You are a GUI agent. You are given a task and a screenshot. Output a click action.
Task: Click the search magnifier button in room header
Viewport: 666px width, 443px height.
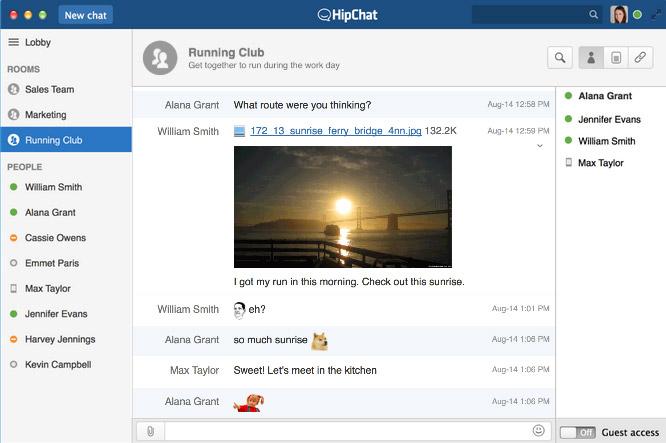[x=561, y=58]
